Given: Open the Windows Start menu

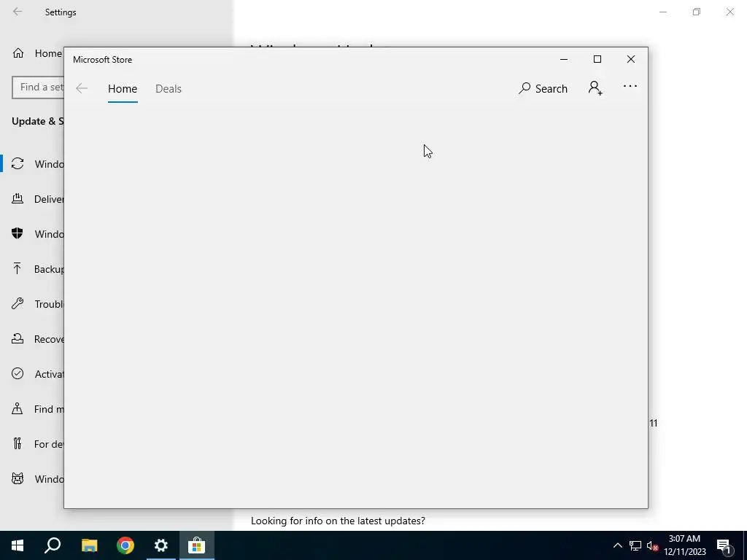Looking at the screenshot, I should [x=18, y=545].
